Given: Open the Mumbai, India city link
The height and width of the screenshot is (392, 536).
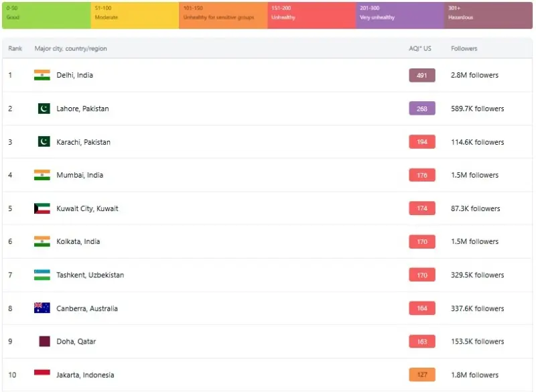Looking at the screenshot, I should tap(80, 175).
